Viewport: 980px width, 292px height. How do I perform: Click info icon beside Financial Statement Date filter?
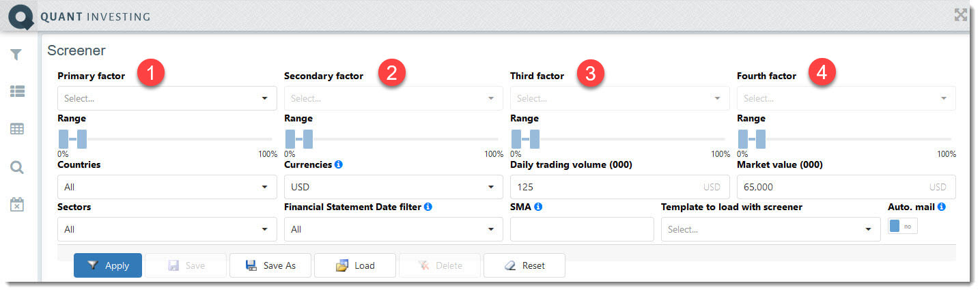pyautogui.click(x=428, y=207)
